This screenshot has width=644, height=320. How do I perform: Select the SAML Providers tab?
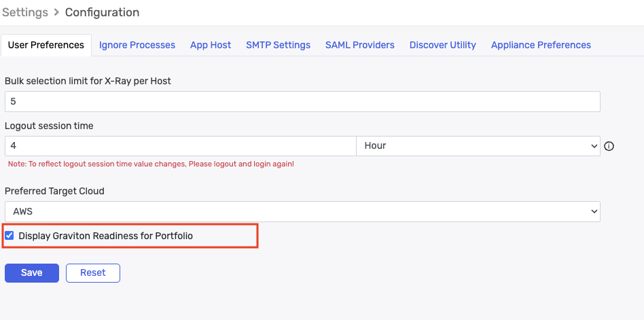(359, 45)
